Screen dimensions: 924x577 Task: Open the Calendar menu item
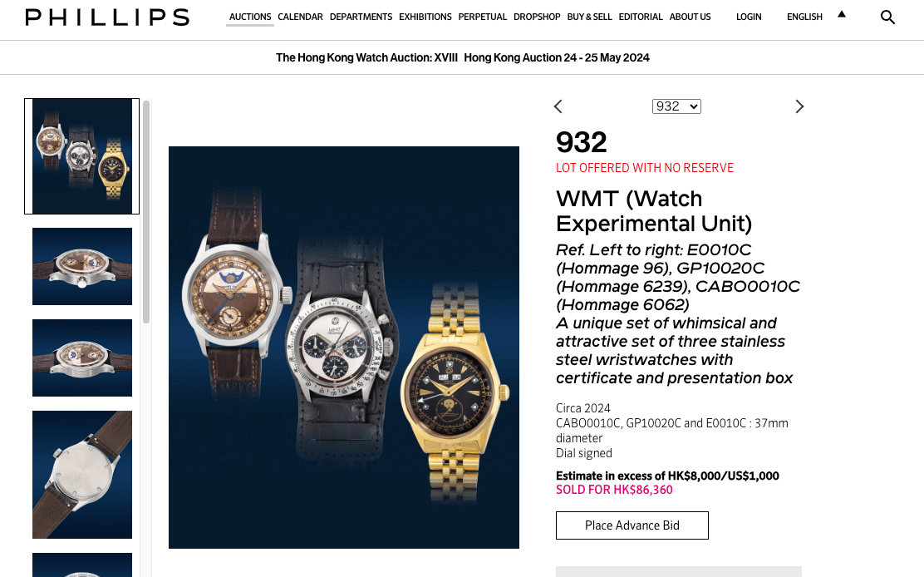[x=300, y=17]
